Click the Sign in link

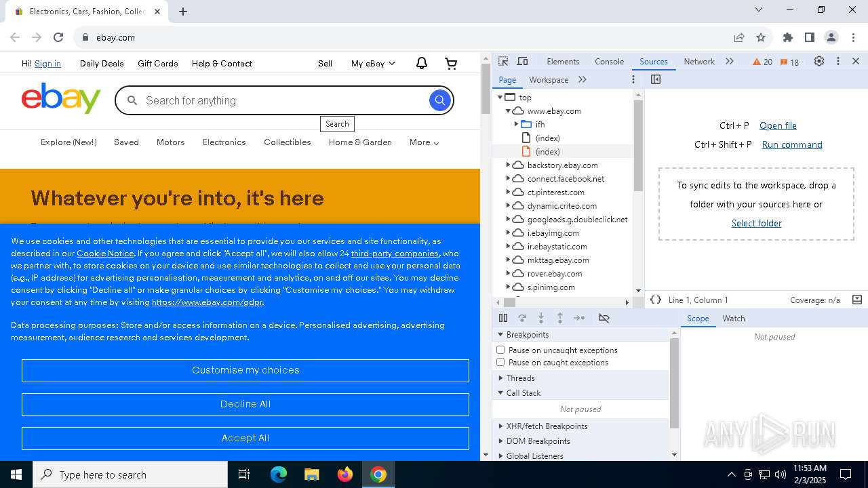pos(47,63)
